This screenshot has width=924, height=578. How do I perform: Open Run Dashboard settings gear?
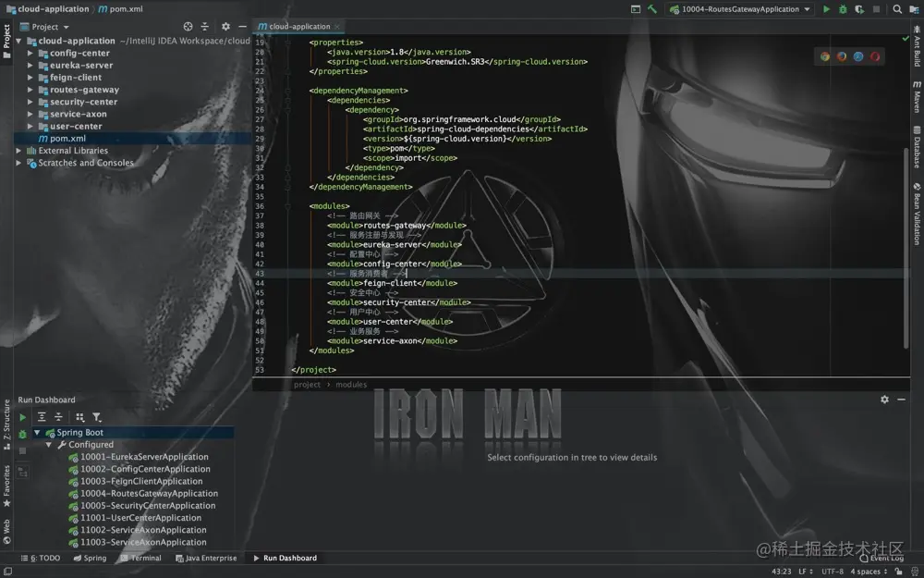[884, 400]
